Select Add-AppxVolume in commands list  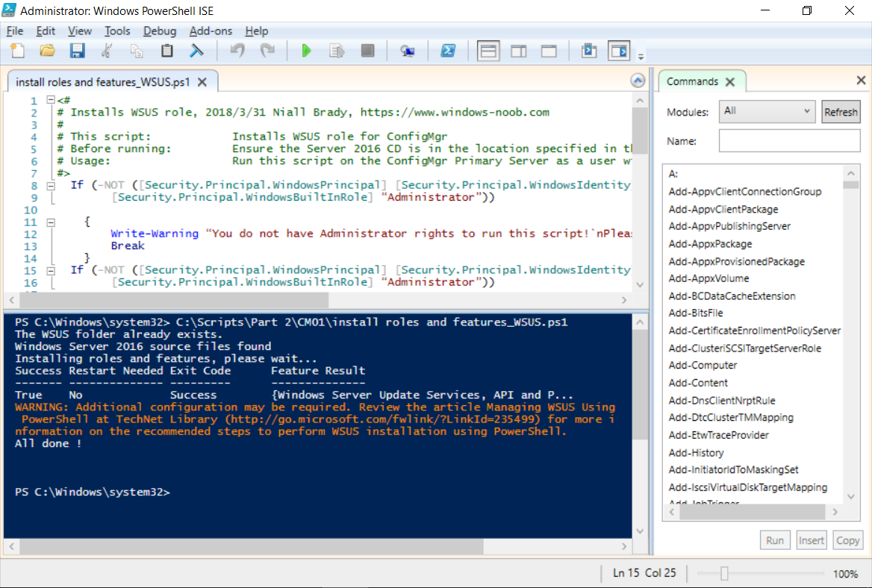(708, 278)
